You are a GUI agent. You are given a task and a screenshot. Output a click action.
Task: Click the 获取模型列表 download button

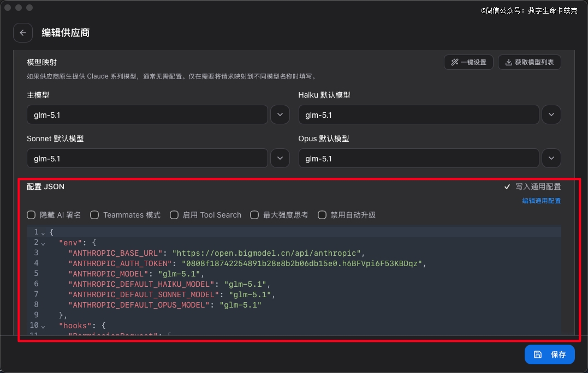coord(529,62)
